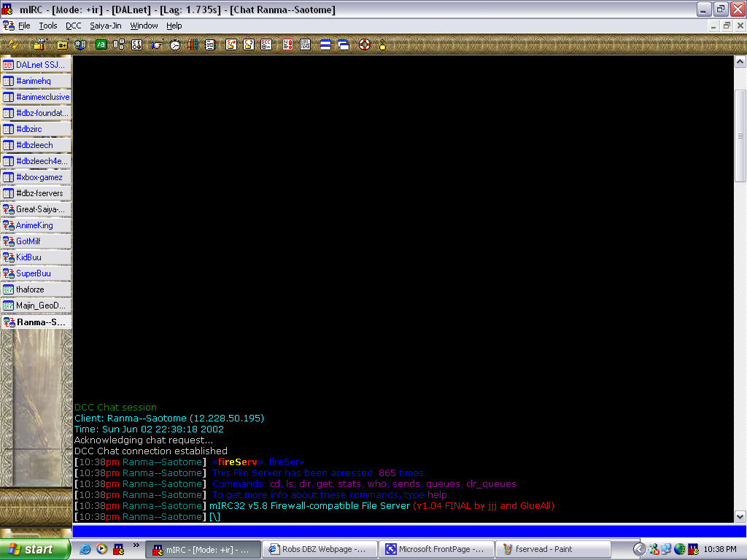Open mIRC Options from the toolbar

pos(39,44)
